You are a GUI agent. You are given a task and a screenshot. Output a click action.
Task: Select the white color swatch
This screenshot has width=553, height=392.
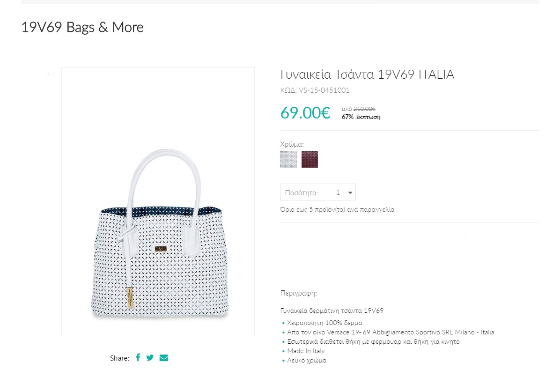point(288,159)
